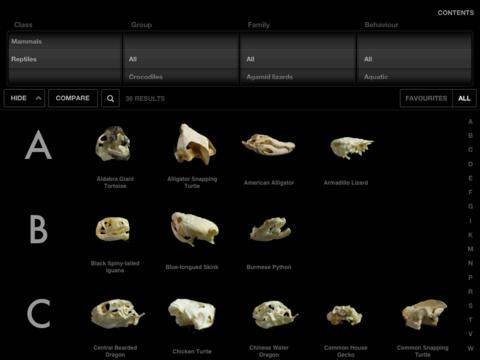Click the Blue-tongued Skink name label

pyautogui.click(x=192, y=267)
